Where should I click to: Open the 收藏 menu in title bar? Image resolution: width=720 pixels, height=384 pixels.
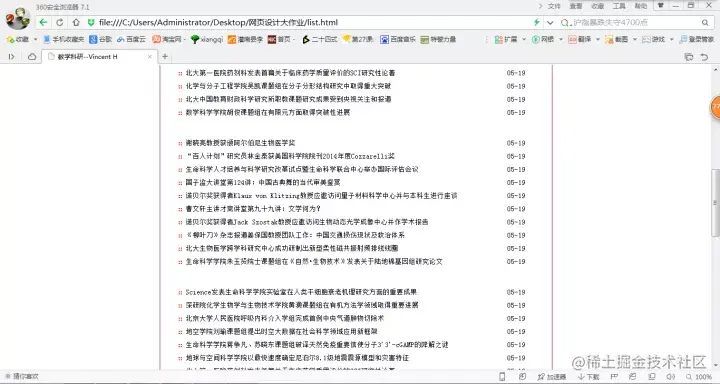(x=597, y=6)
